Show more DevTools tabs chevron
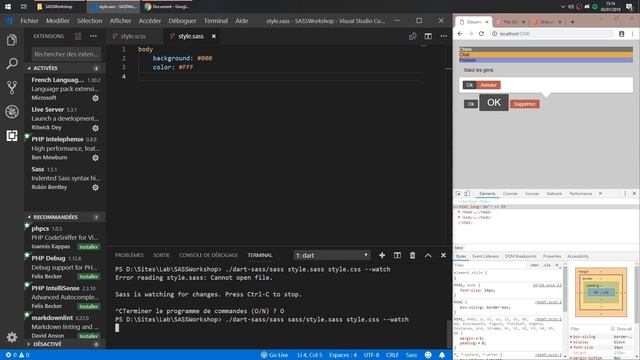The image size is (640, 360). click(600, 193)
